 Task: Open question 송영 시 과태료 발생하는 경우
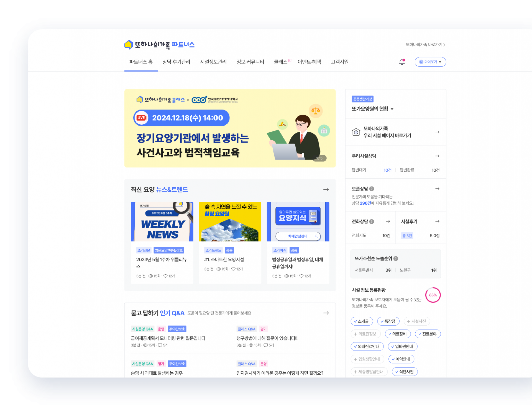click(x=157, y=373)
